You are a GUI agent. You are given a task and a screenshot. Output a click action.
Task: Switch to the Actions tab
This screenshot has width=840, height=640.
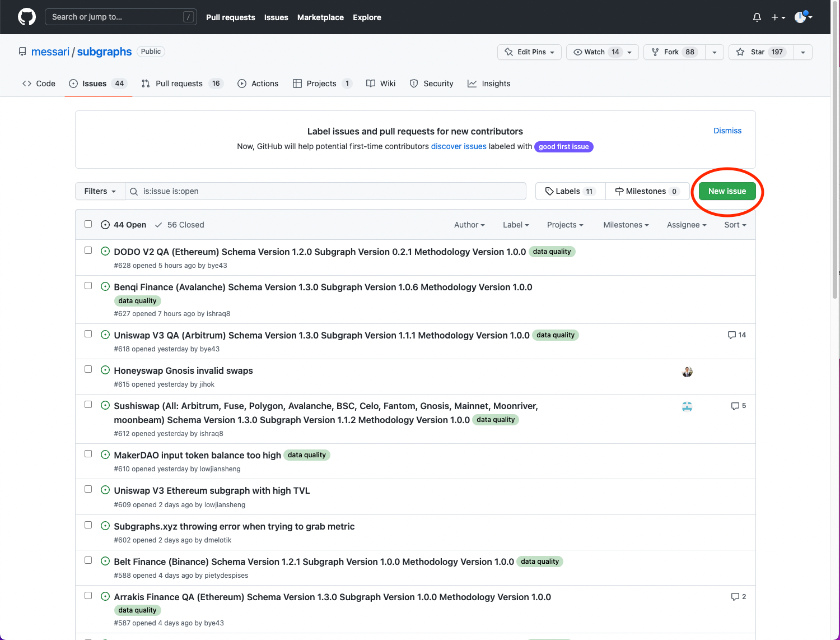click(x=258, y=84)
